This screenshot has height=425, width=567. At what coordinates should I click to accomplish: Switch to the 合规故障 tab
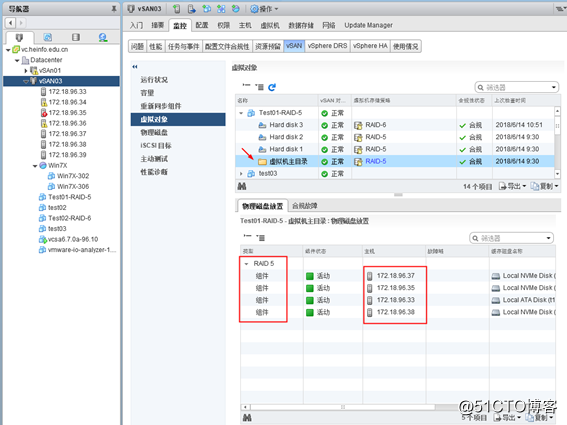304,206
